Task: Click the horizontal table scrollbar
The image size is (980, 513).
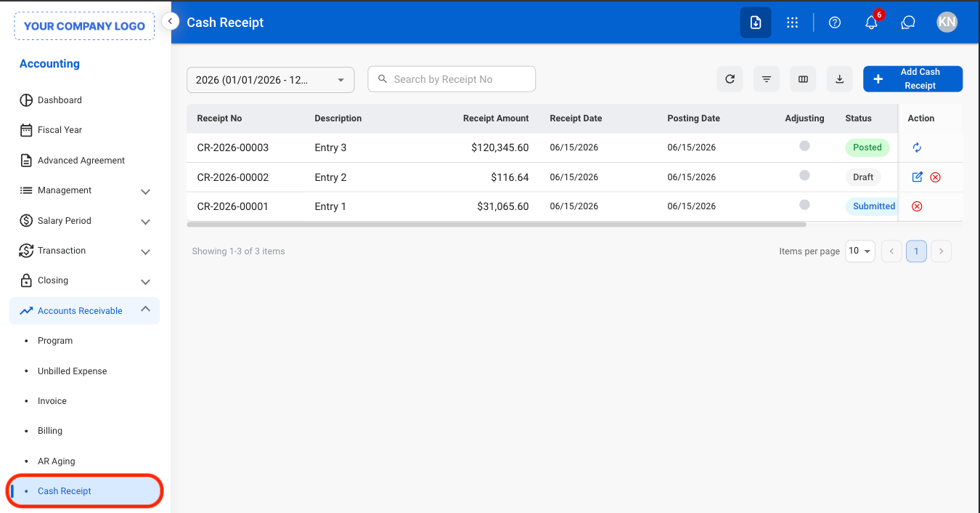Action: coord(497,225)
